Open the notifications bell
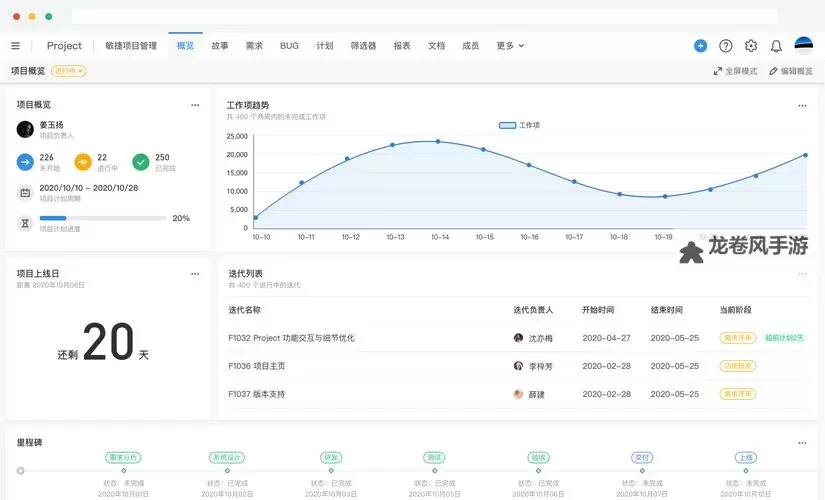Screen dimensions: 825x500 point(776,46)
